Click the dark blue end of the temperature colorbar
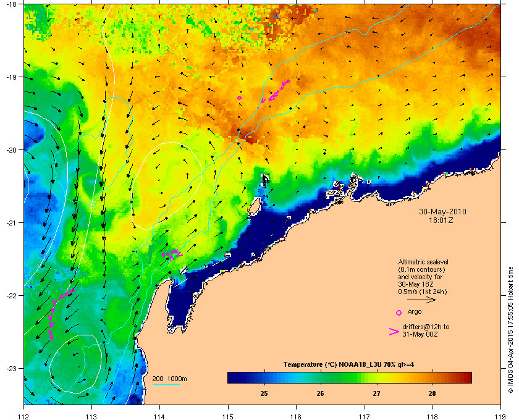 point(235,377)
